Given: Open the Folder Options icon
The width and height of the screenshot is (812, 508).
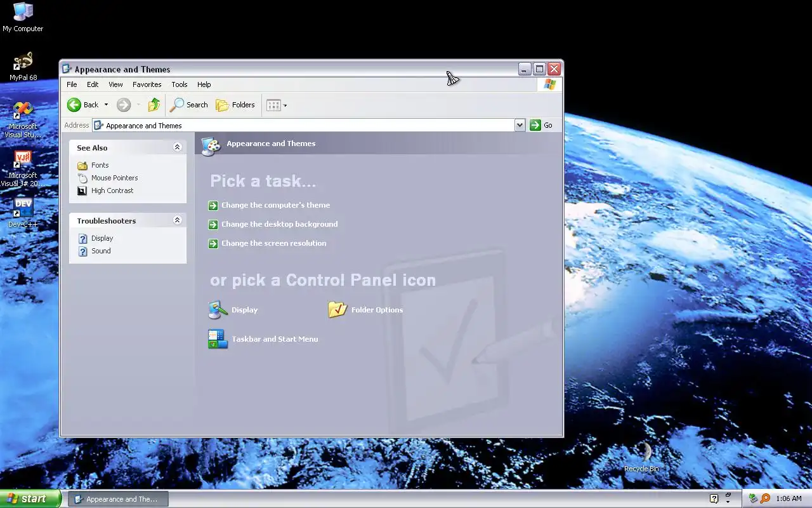Looking at the screenshot, I should tap(365, 310).
